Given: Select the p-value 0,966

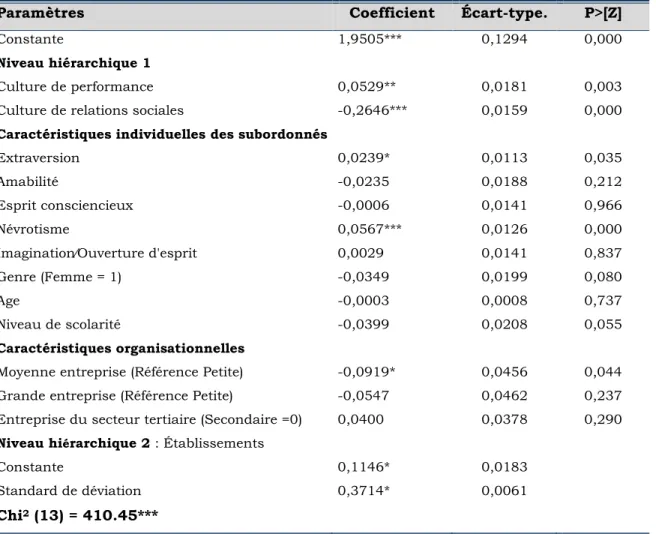Looking at the screenshot, I should click(x=603, y=205).
